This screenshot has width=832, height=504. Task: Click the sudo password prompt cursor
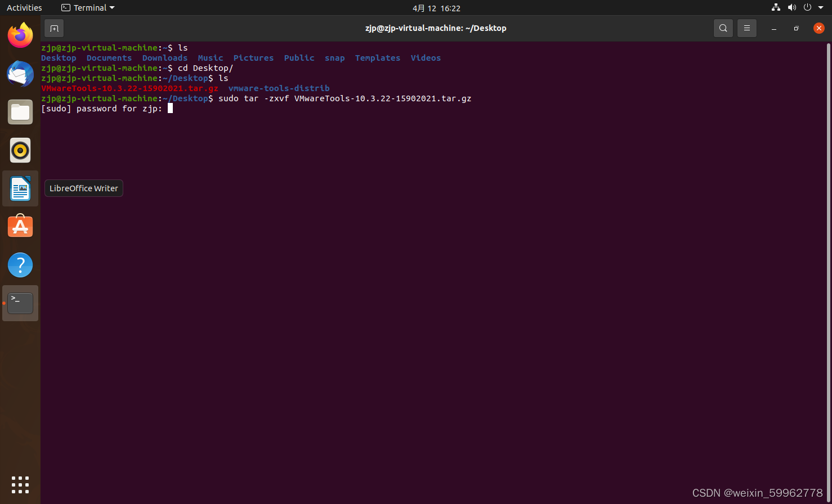[170, 109]
